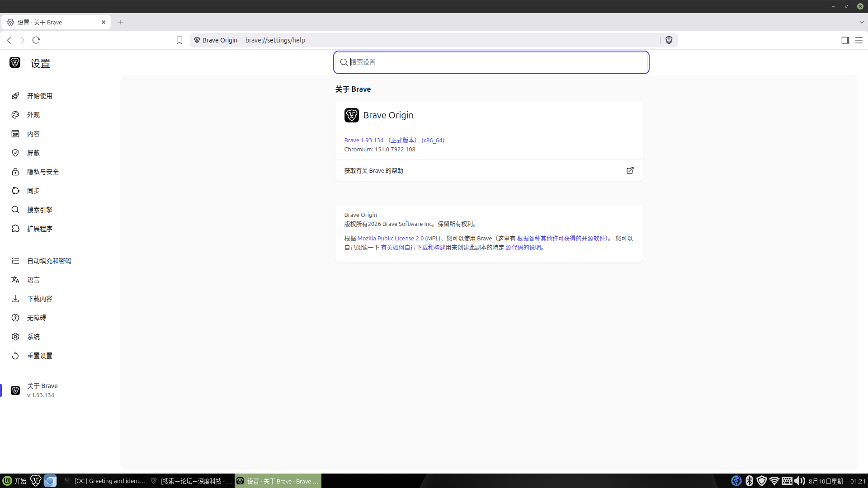Image resolution: width=868 pixels, height=488 pixels.
Task: Close the 设置 - 关于 Brave tab
Action: (104, 22)
